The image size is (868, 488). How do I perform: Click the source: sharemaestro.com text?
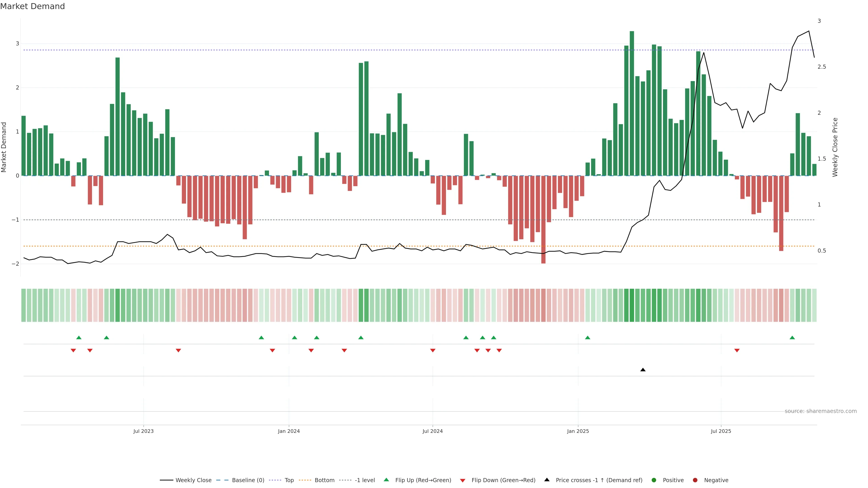(x=821, y=411)
